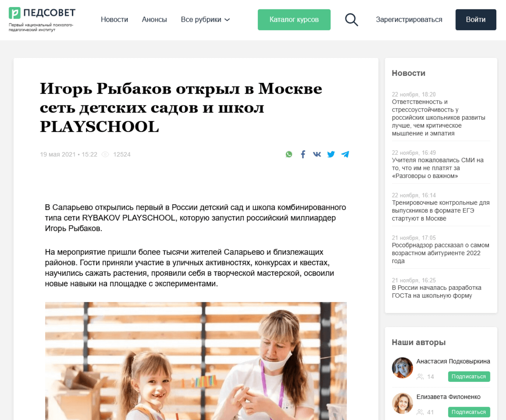This screenshot has width=506, height=420.
Task: Open news about Рособрнадзор абитуриент 2022
Action: point(440,253)
